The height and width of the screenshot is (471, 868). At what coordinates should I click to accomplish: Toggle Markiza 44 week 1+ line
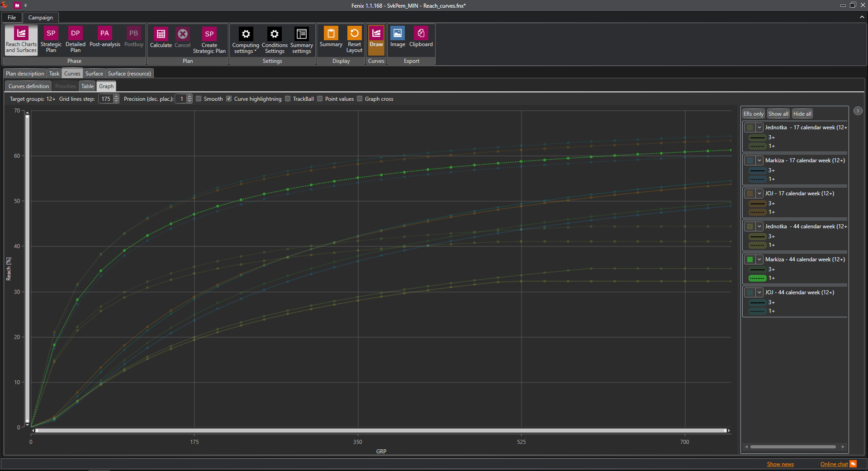758,278
